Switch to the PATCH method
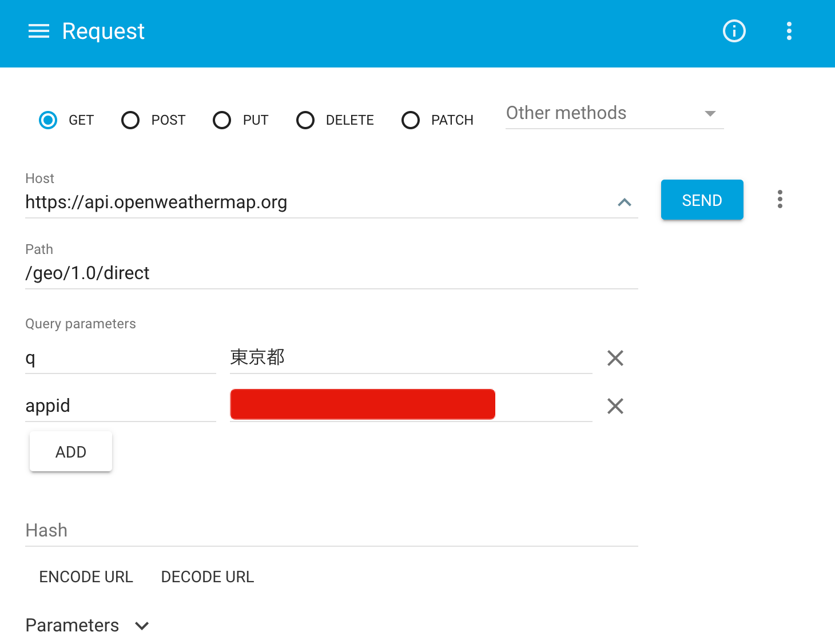The image size is (835, 644). [411, 120]
